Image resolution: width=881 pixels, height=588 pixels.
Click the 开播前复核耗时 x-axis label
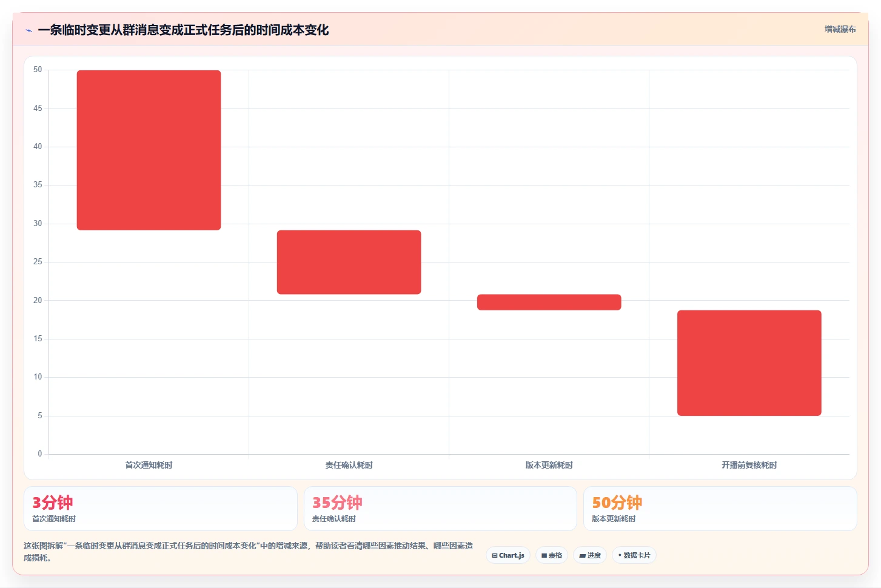(749, 465)
